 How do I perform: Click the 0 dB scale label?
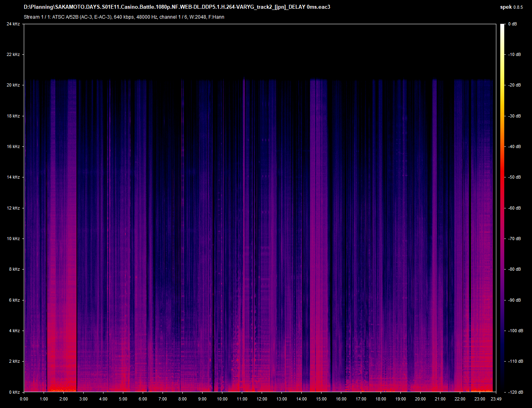512,24
